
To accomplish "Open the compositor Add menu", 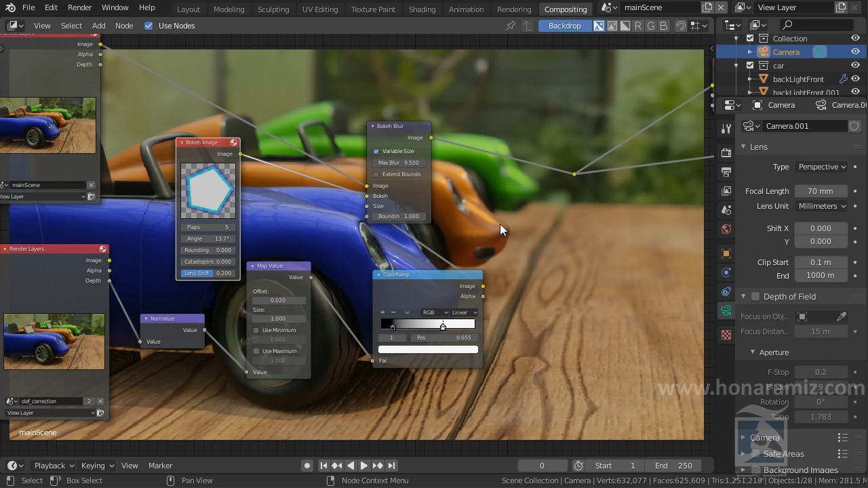I will click(x=98, y=26).
